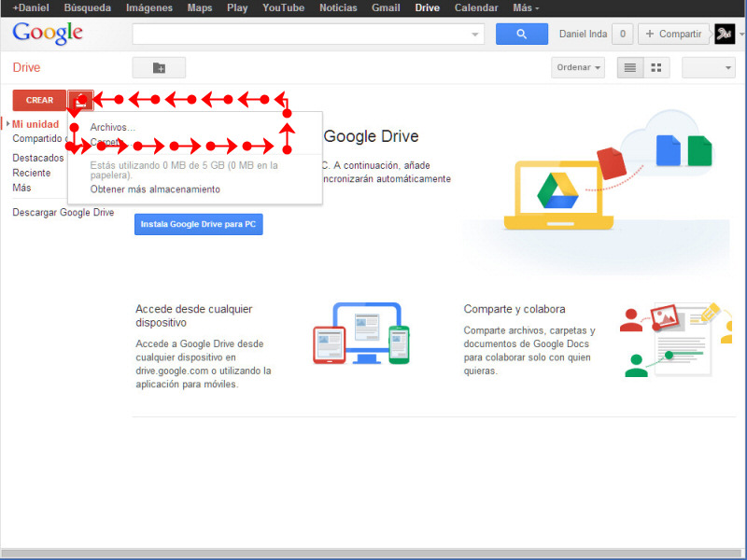747x560 pixels.
Task: Open the account dropdown arrow beside avatar
Action: click(741, 35)
